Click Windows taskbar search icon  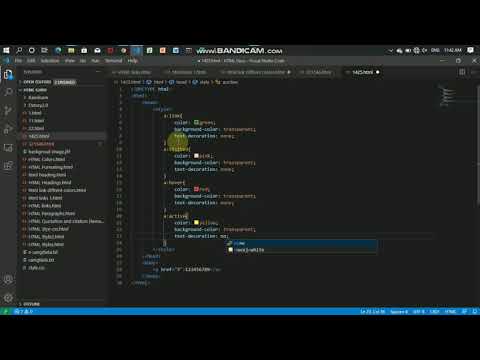(x=19, y=50)
